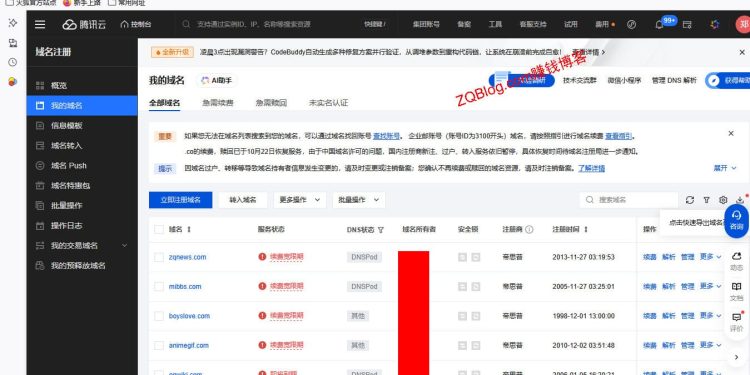Viewport: 750px width, 375px height.
Task: Open 概览 in the sidebar
Action: [82, 86]
